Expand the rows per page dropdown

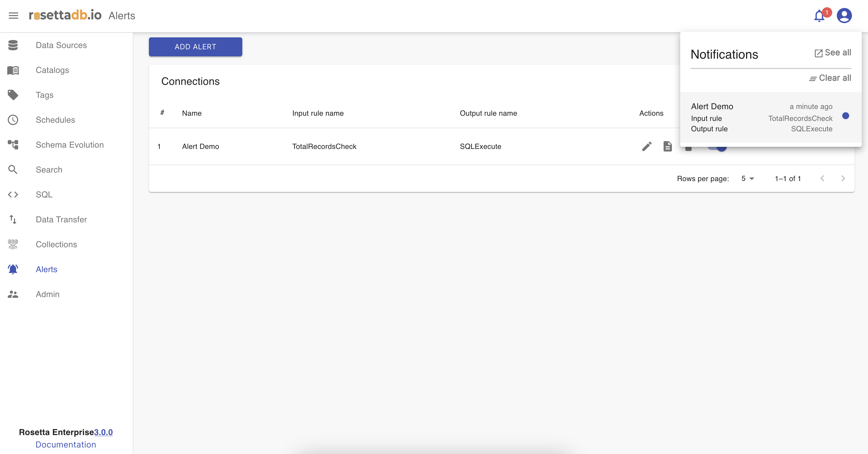pos(748,179)
